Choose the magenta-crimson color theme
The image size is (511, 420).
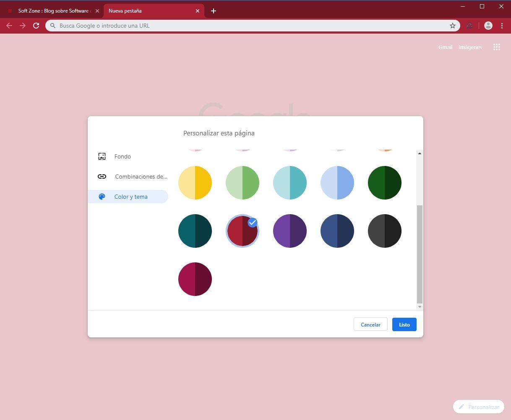click(195, 279)
